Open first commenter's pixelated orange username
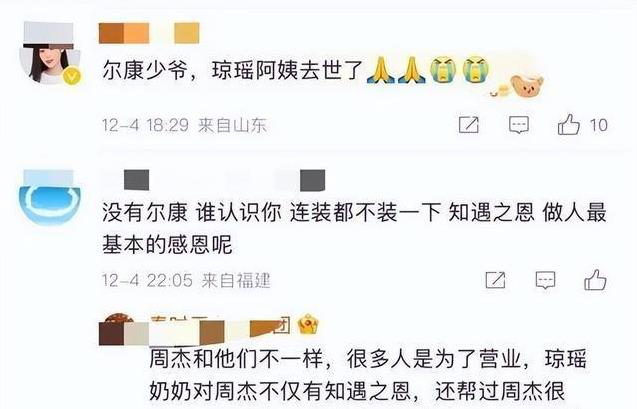Viewport: 637px width, 409px height. coord(149,33)
